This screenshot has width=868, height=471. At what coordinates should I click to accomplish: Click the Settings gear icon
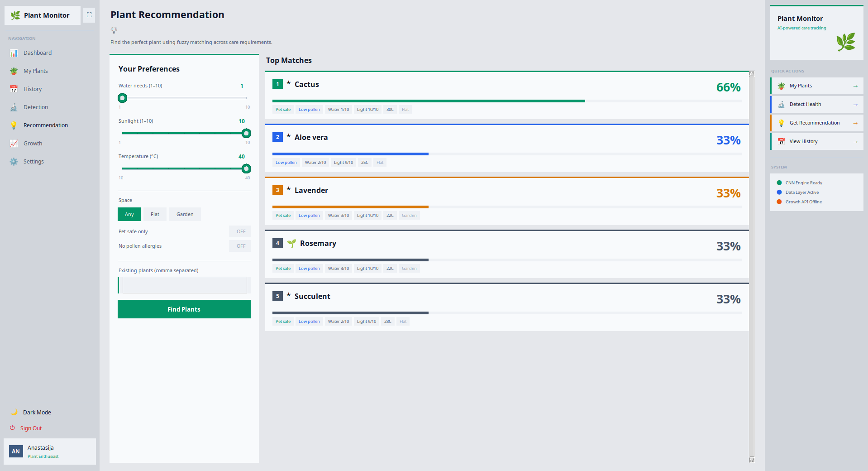pyautogui.click(x=14, y=162)
